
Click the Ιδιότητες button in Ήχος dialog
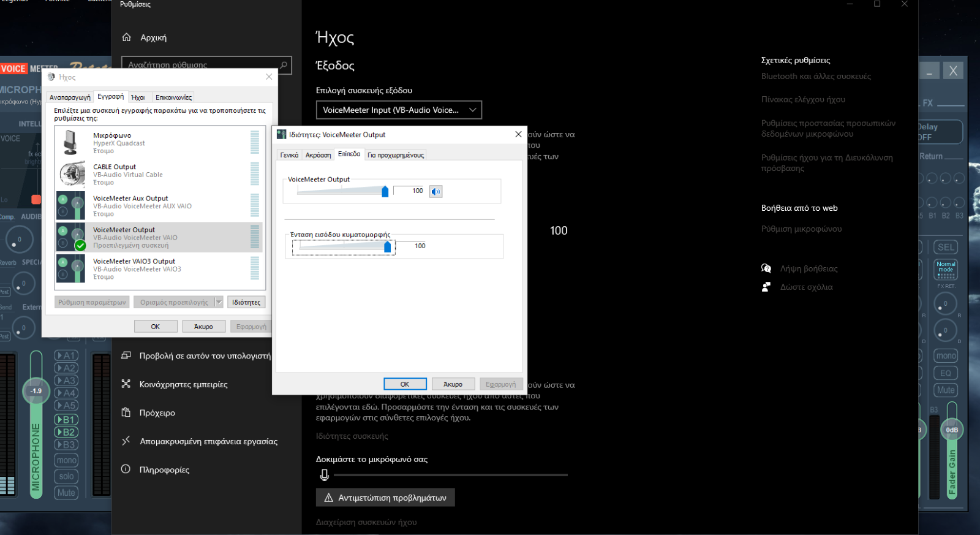(x=246, y=302)
